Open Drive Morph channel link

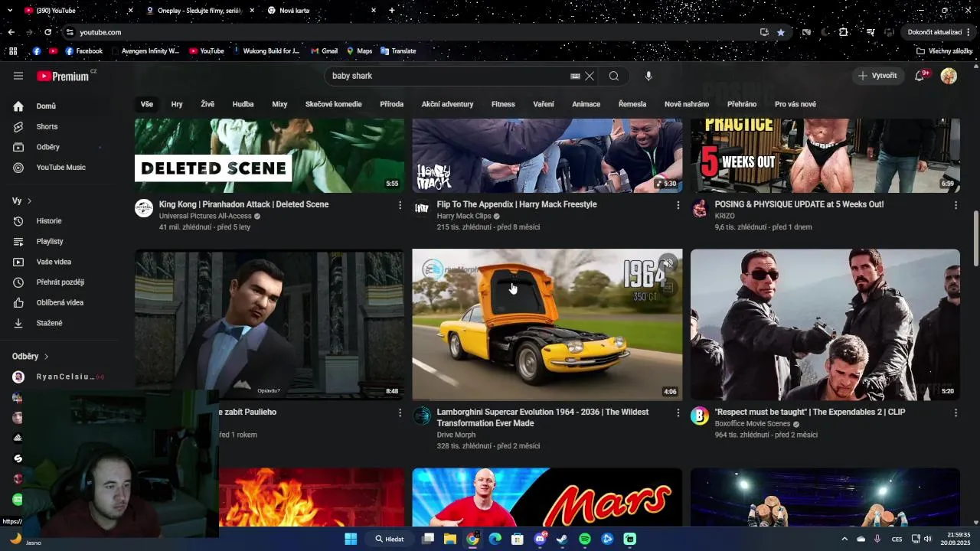click(x=456, y=435)
